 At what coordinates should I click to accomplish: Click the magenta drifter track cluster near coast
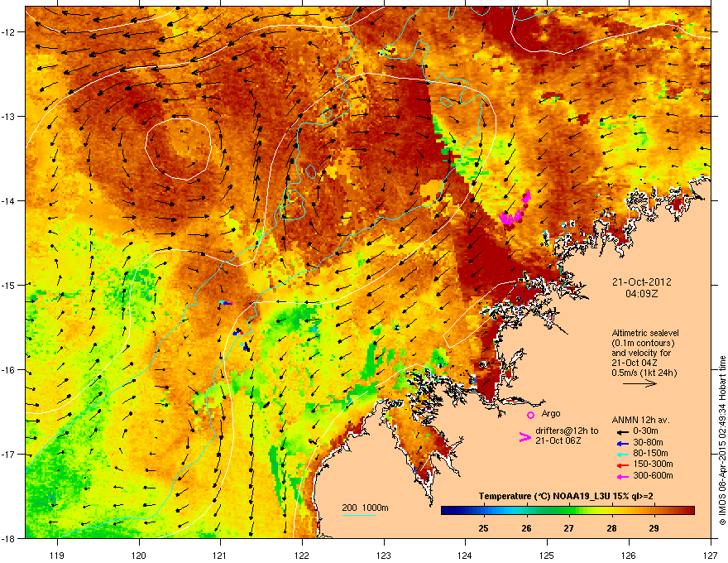tap(515, 209)
